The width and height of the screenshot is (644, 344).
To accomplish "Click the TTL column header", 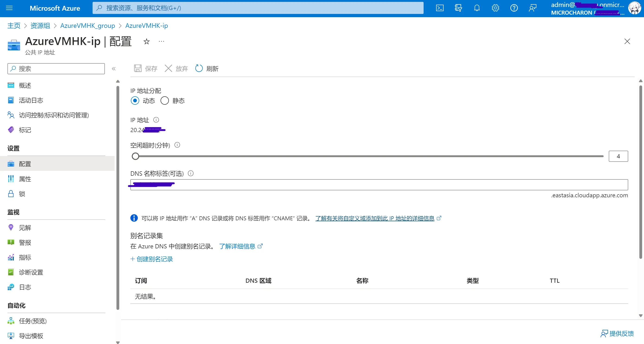I will point(554,281).
